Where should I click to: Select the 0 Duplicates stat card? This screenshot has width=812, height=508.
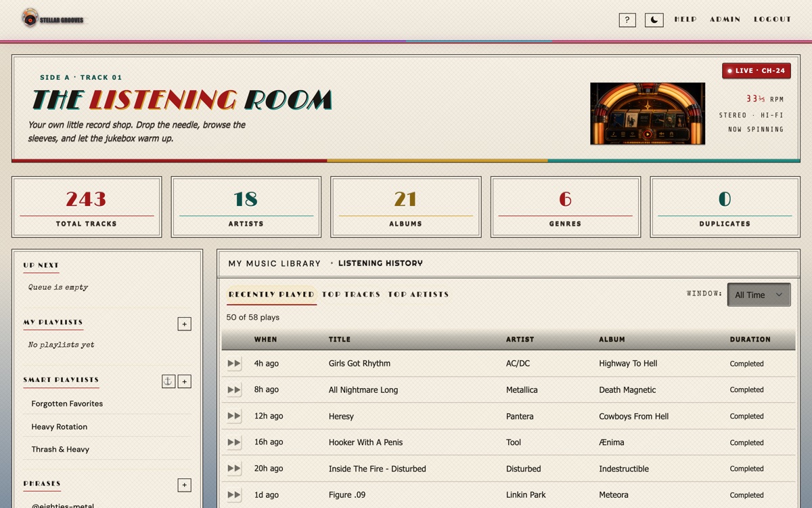pyautogui.click(x=725, y=207)
